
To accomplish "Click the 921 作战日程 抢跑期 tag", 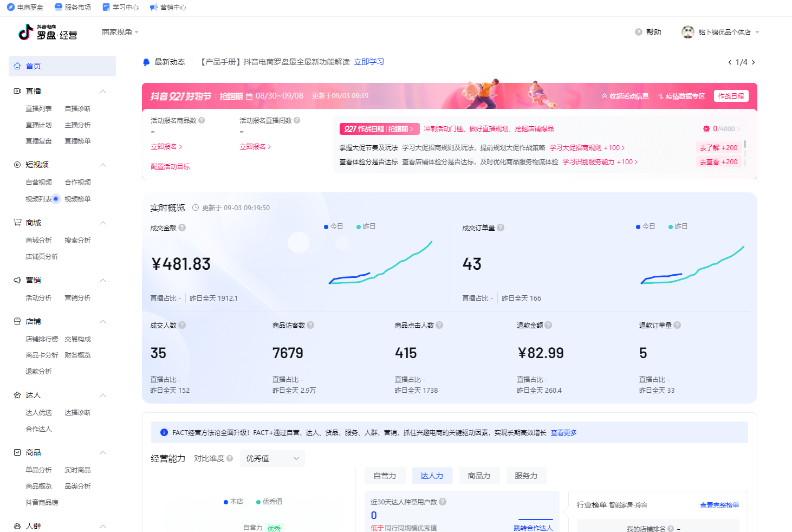I will point(379,129).
